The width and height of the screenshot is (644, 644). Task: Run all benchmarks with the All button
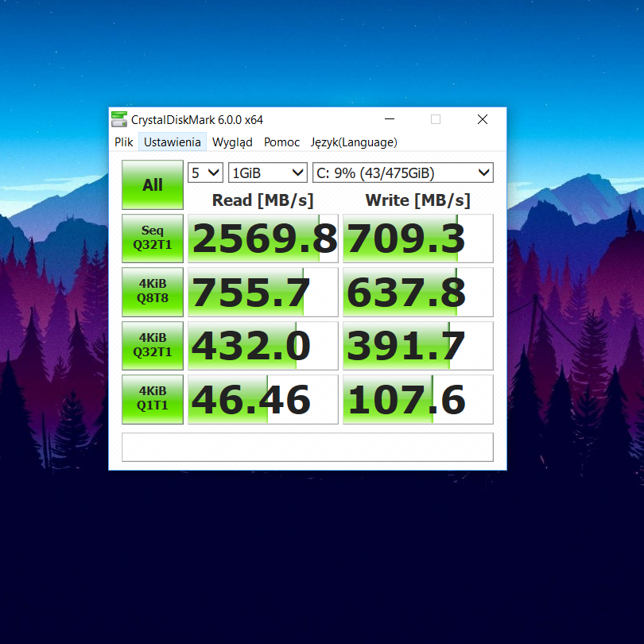pyautogui.click(x=153, y=184)
